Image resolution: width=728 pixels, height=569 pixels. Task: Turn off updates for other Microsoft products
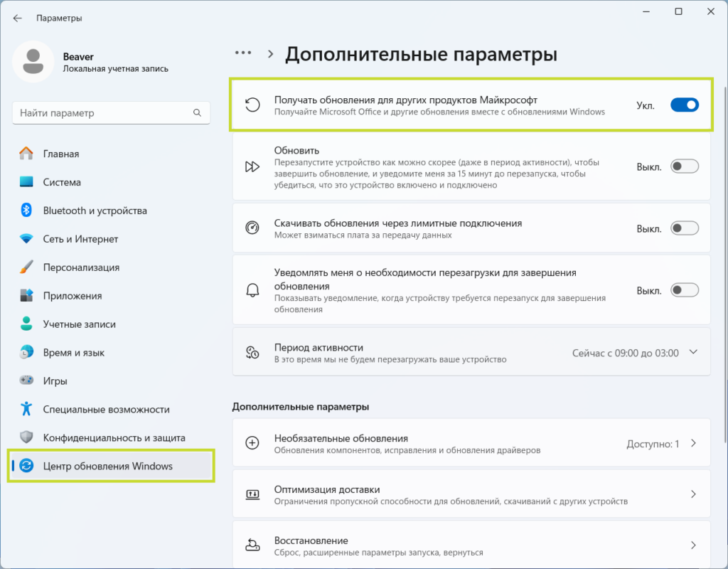pyautogui.click(x=685, y=105)
